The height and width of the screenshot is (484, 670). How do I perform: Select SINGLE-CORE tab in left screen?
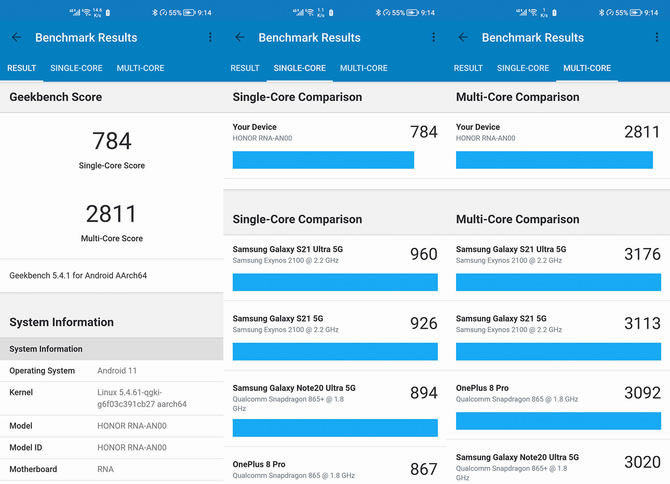pyautogui.click(x=76, y=68)
